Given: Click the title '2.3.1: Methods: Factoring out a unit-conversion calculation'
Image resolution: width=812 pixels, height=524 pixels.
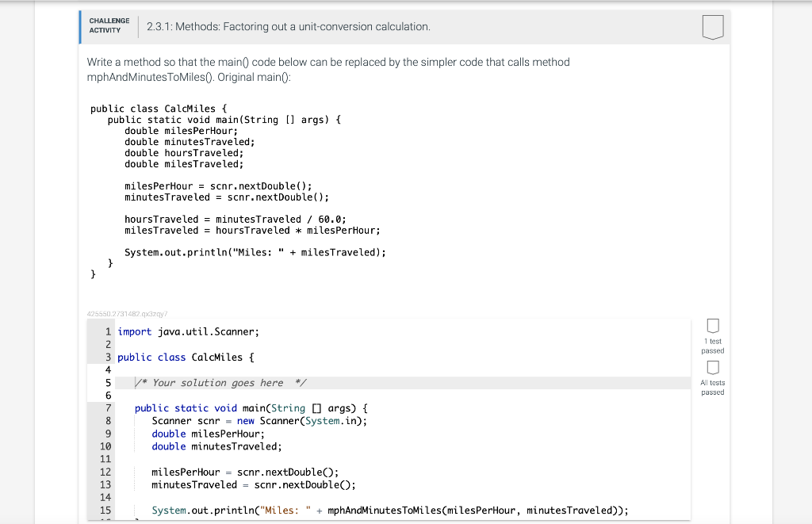Looking at the screenshot, I should coord(288,26).
